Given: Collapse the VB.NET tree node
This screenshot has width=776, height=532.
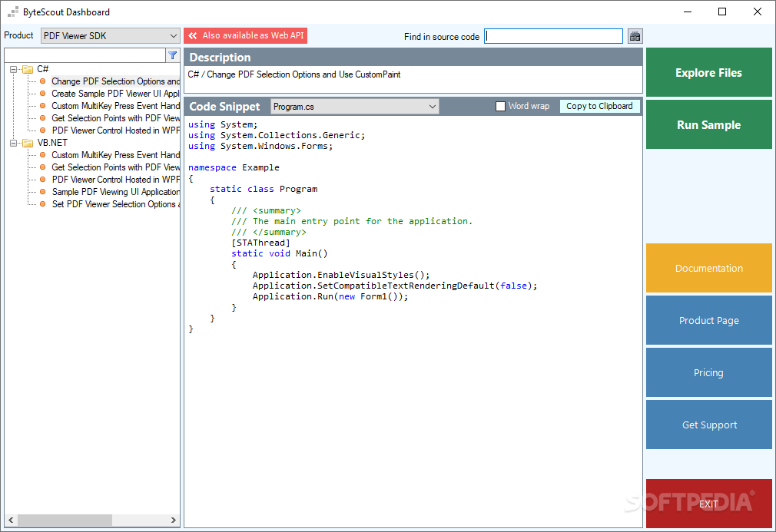Looking at the screenshot, I should pyautogui.click(x=13, y=143).
